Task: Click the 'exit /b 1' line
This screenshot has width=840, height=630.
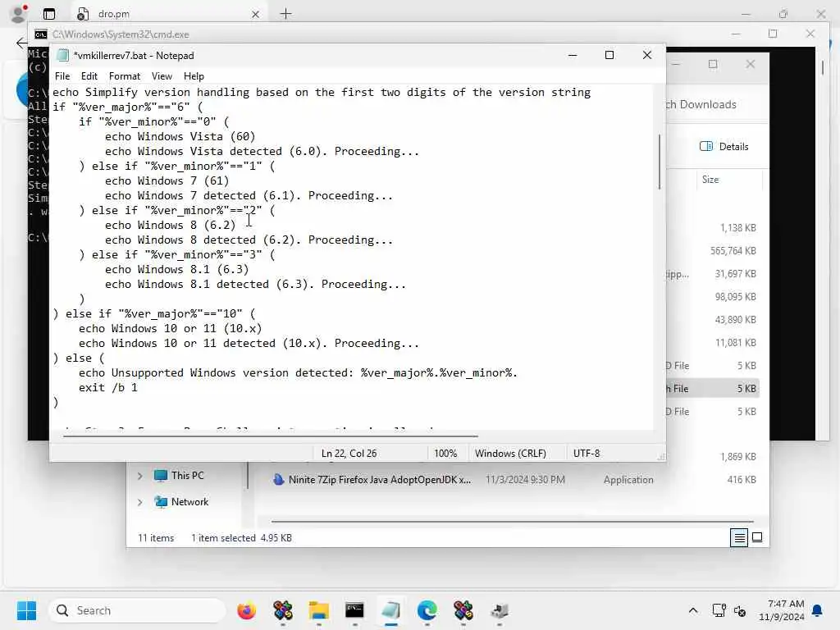Action: tap(108, 387)
